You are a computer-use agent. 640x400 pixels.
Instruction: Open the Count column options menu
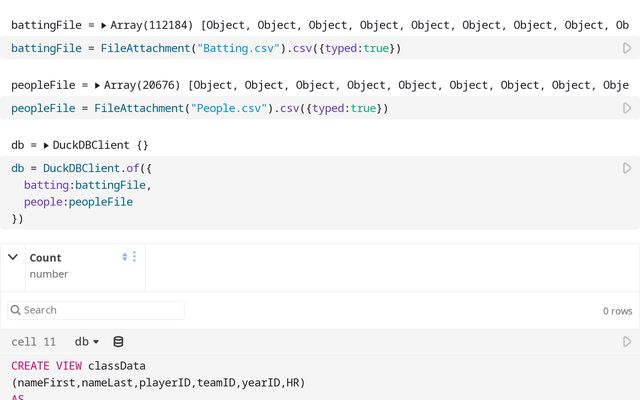(135, 257)
